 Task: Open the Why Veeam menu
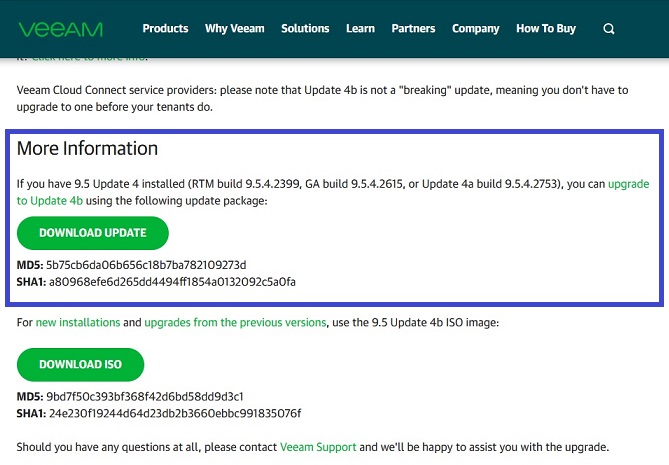pyautogui.click(x=235, y=28)
